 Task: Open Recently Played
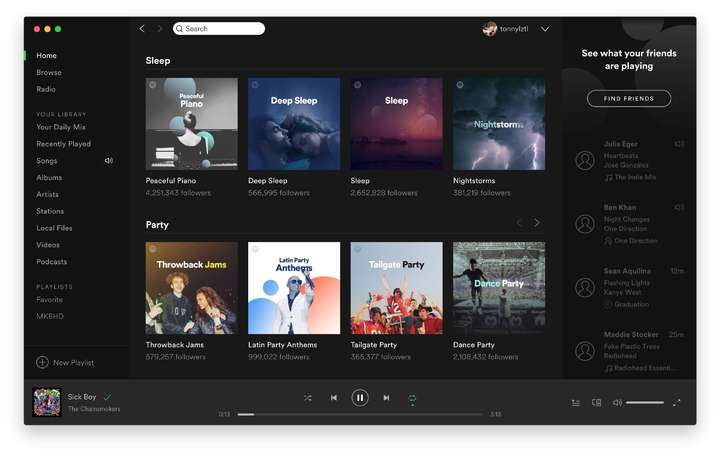pos(63,144)
